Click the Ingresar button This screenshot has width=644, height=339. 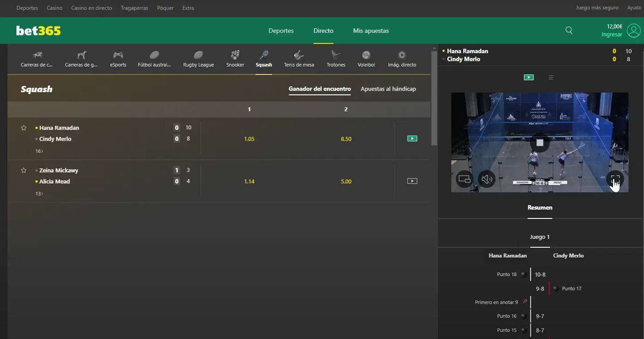612,34
